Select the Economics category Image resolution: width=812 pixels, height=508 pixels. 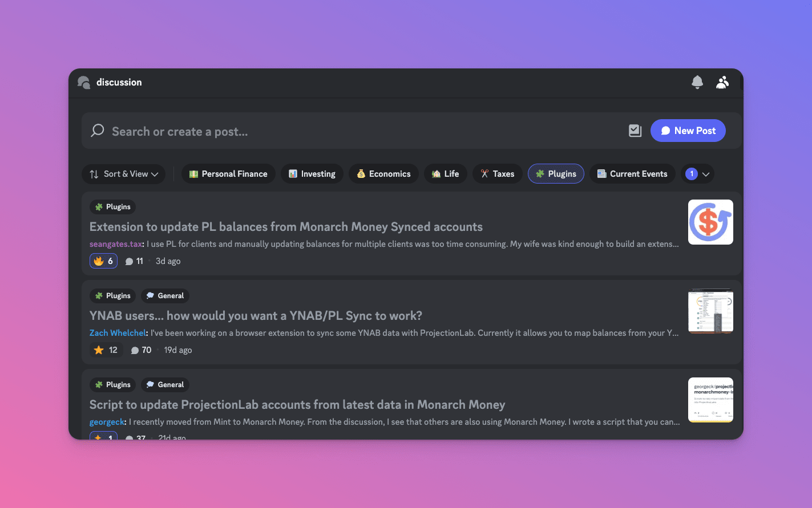click(x=383, y=173)
